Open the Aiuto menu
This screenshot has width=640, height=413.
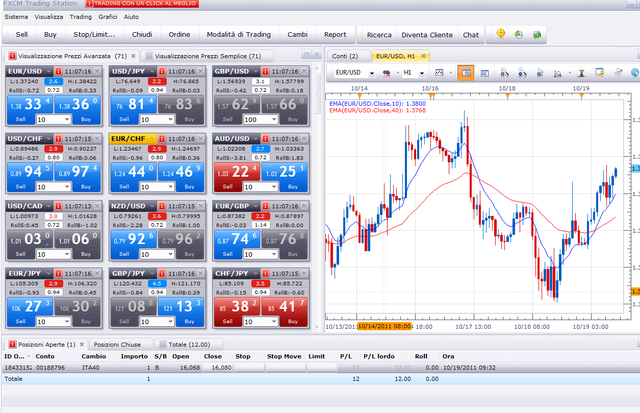pos(131,17)
